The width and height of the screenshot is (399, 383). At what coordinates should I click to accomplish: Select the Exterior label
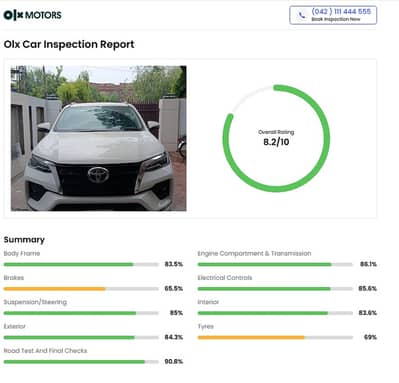coord(14,326)
